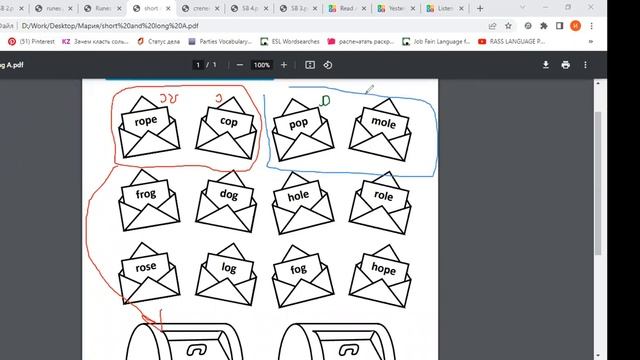
Task: Open tab search dropdown arrow
Action: 522,7
